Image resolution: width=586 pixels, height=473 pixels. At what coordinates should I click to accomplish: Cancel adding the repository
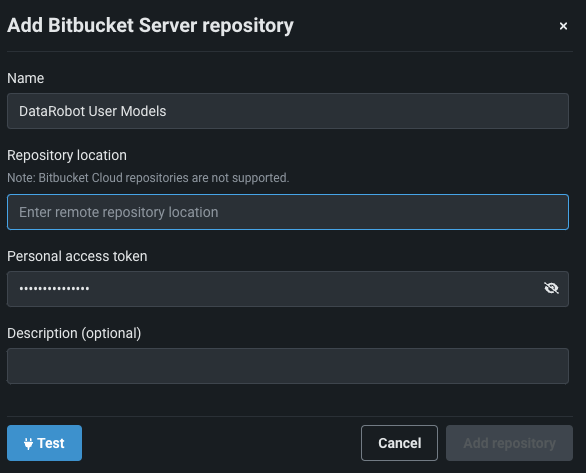pyautogui.click(x=399, y=443)
